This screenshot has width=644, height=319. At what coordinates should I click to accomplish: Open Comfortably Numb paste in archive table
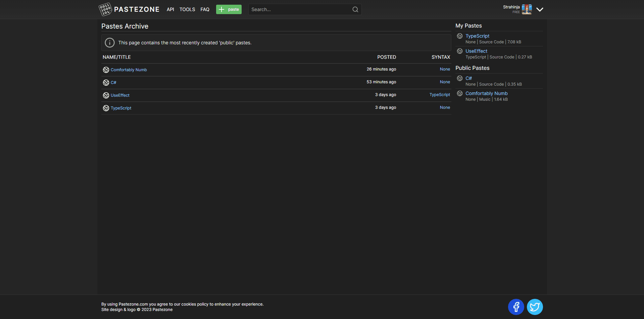coord(129,70)
